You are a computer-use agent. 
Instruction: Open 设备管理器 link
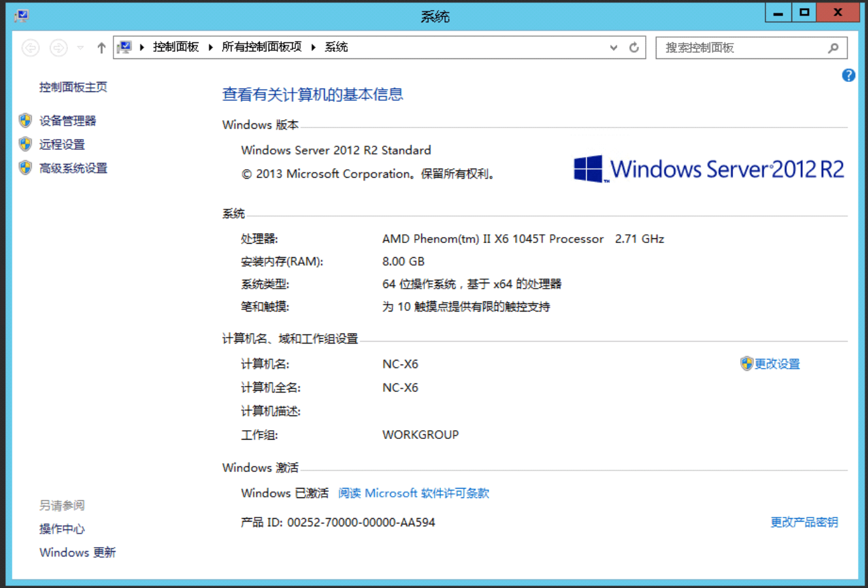click(x=68, y=121)
